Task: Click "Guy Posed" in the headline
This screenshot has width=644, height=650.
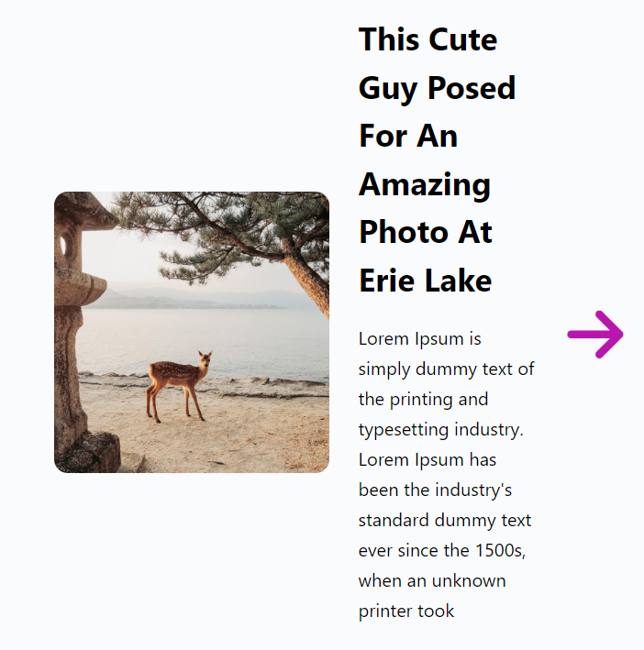Action: click(437, 89)
